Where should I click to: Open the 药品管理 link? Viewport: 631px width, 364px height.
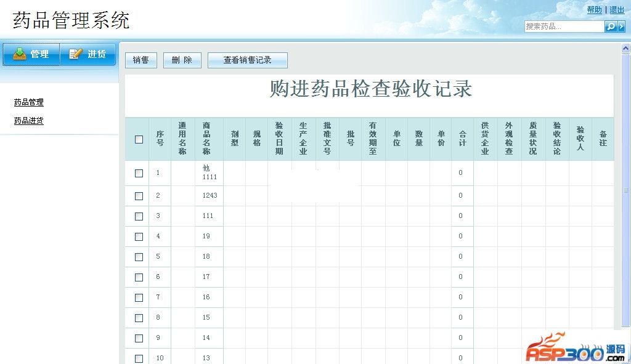pyautogui.click(x=28, y=102)
